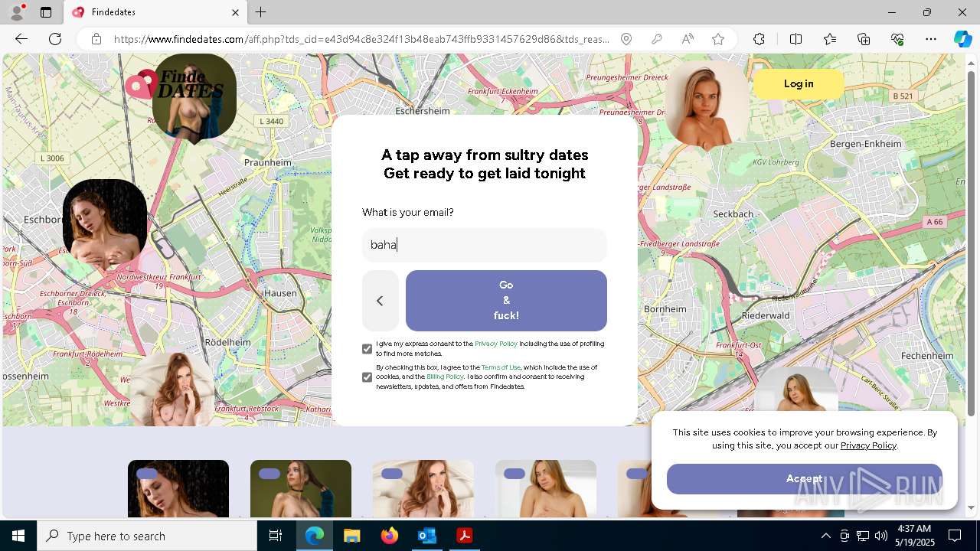Viewport: 980px width, 551px height.
Task: Open the Privacy Policy link in consent text
Action: [x=496, y=344]
